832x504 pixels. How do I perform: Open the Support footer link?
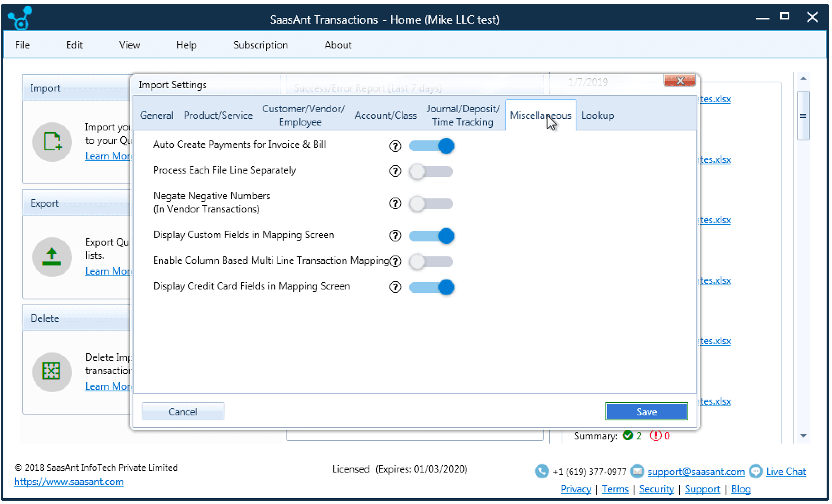(702, 489)
